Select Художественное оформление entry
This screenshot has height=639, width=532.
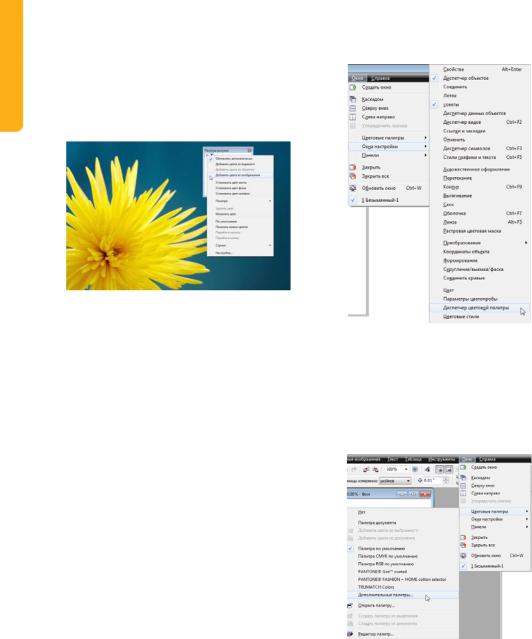pyautogui.click(x=480, y=169)
